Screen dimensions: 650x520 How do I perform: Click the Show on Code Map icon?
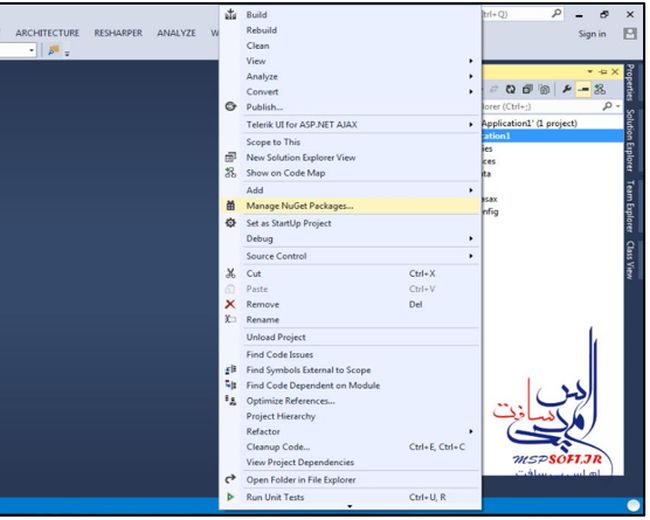pyautogui.click(x=230, y=173)
